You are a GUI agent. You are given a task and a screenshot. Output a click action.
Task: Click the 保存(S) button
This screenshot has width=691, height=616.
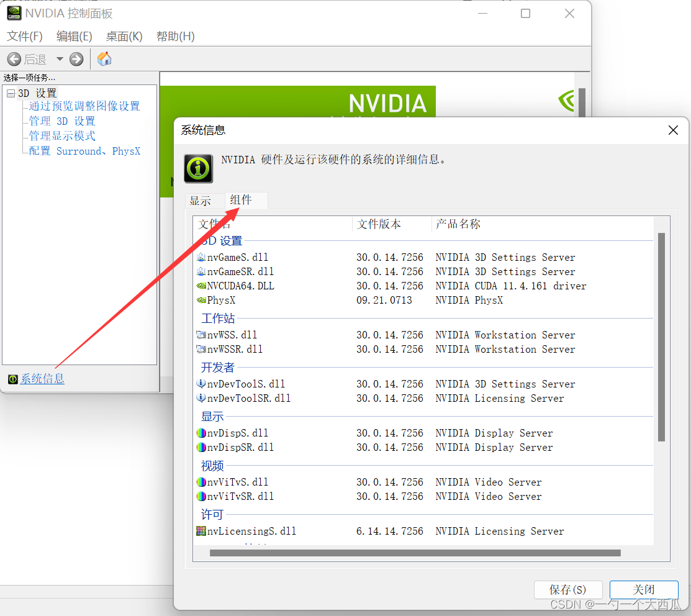(x=567, y=589)
